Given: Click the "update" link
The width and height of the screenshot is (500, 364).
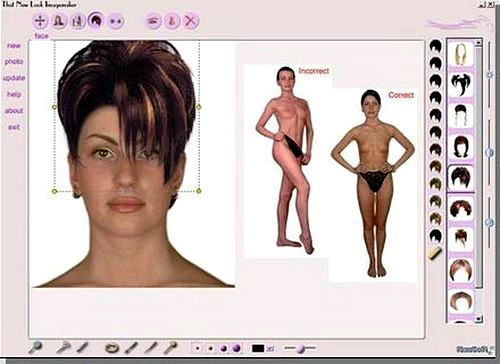Looking at the screenshot, I should tap(14, 78).
